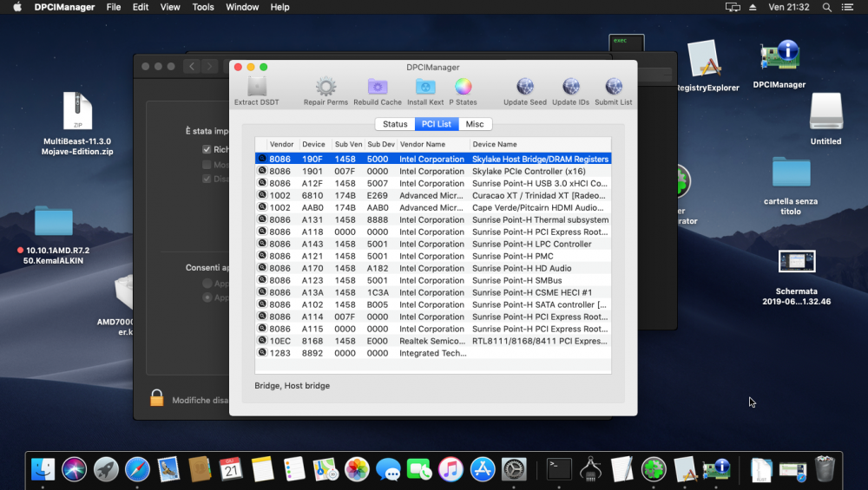The image size is (868, 490).
Task: Click magnifier icon in Sunrise Point-H HD Audio row
Action: 262,268
